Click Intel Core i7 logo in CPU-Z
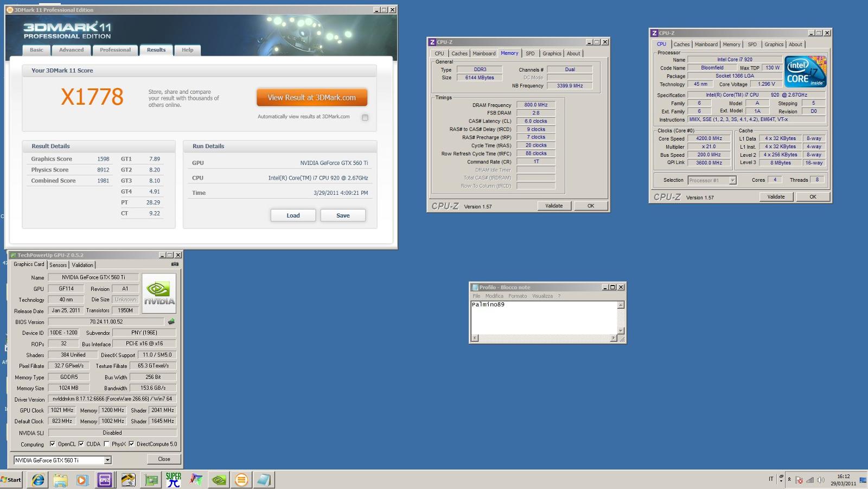 coord(805,72)
